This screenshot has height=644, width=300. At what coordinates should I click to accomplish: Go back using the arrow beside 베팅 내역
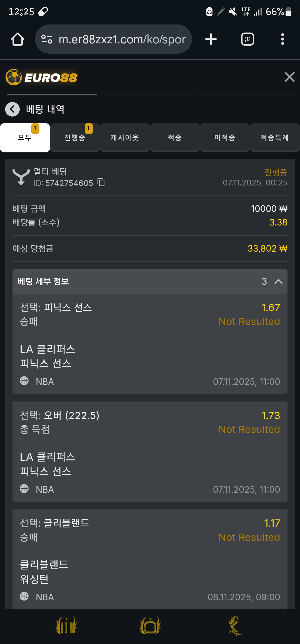(12, 109)
